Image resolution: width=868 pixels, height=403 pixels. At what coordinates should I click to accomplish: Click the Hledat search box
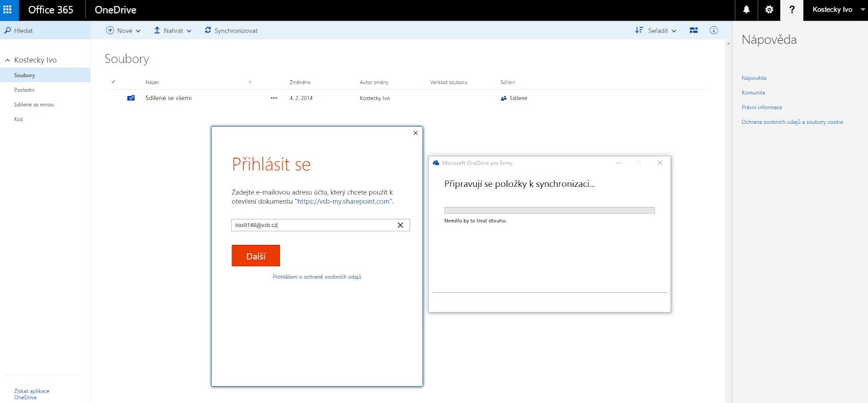point(45,30)
